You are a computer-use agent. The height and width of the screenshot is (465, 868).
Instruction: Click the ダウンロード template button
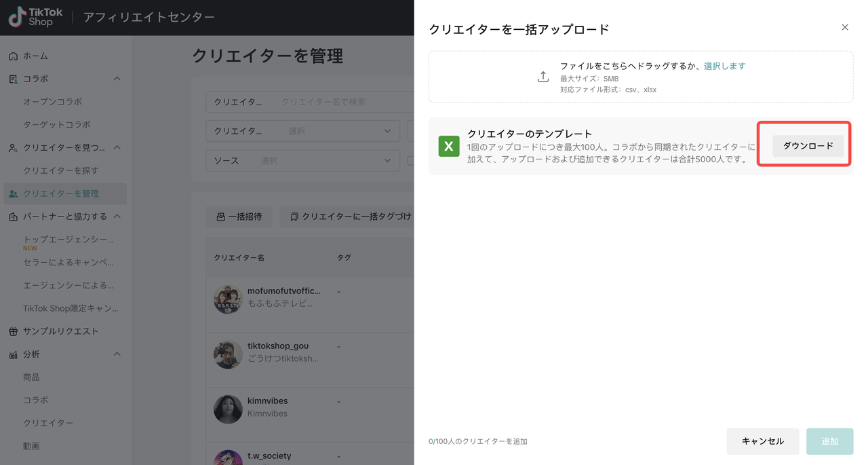pos(808,146)
